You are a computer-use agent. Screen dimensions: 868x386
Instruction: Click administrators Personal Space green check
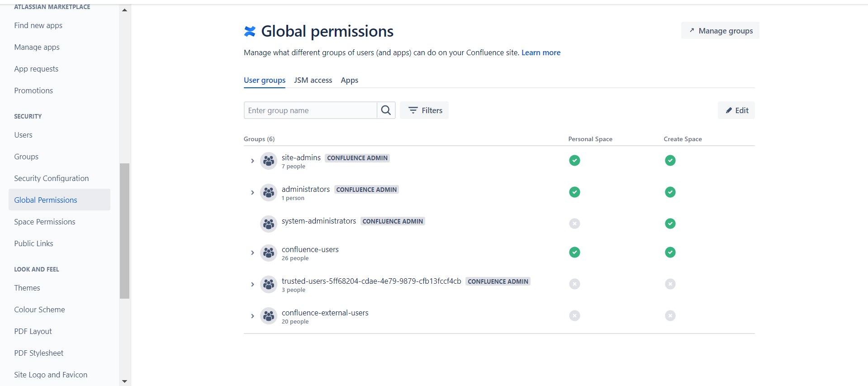[574, 192]
